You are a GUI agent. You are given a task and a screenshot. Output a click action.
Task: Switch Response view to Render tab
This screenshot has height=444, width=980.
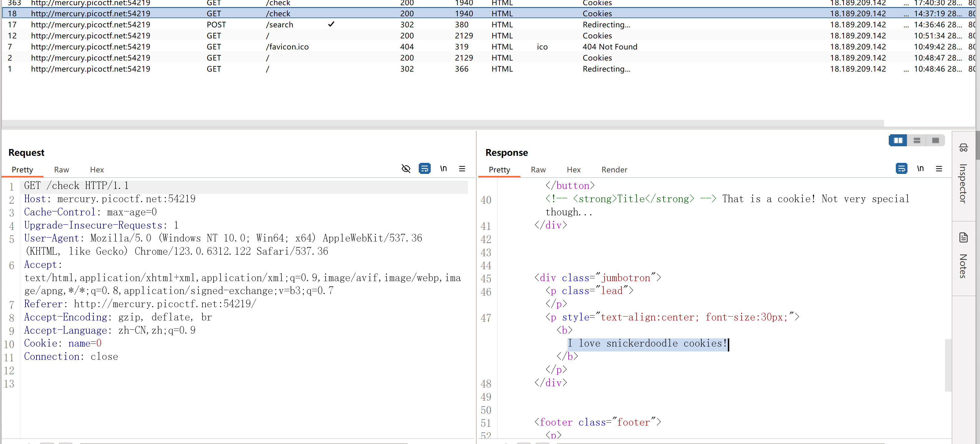click(614, 170)
